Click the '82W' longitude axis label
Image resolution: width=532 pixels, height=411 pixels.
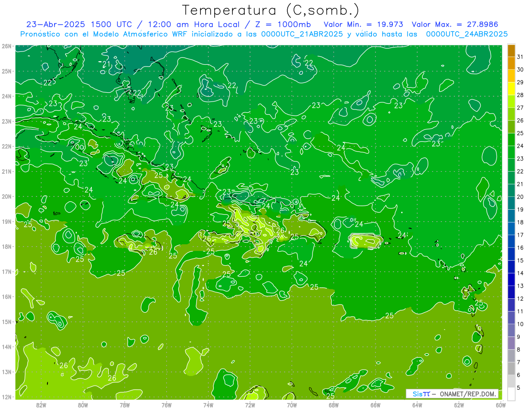(41, 405)
